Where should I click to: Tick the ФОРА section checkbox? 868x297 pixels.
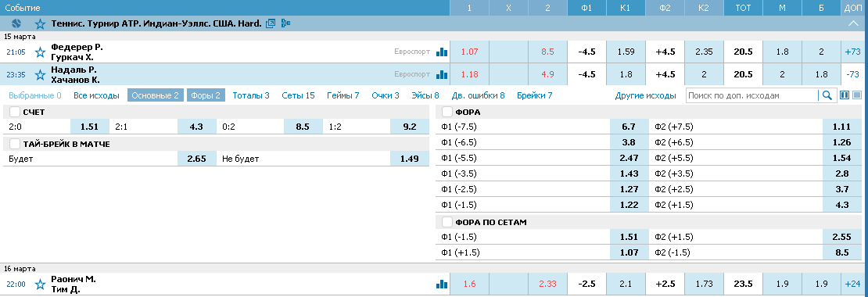pyautogui.click(x=447, y=112)
